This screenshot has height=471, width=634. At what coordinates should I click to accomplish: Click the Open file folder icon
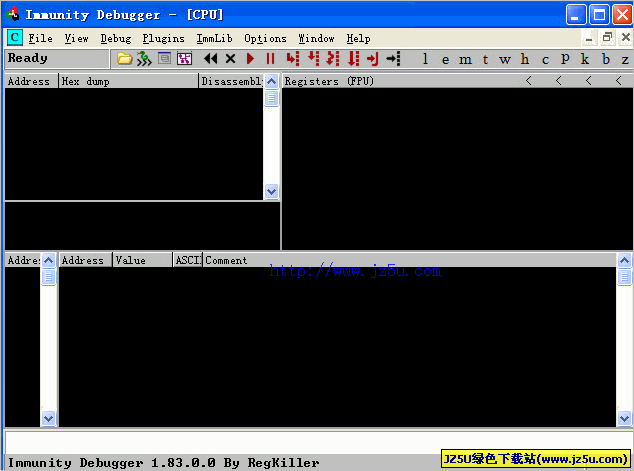pyautogui.click(x=124, y=59)
